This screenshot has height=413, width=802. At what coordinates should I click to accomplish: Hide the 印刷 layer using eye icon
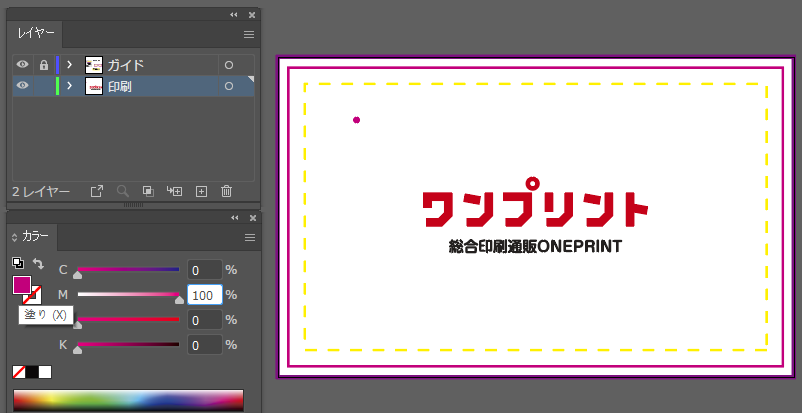tap(22, 87)
